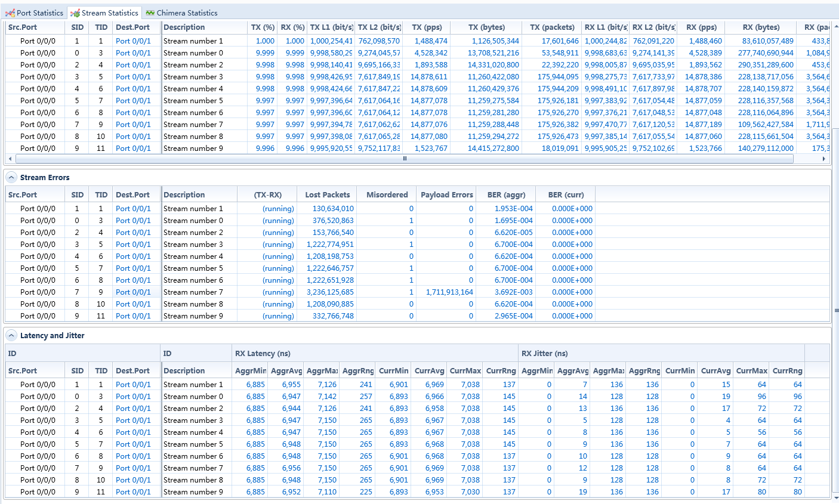Select RX bytes value 83,610,057,489

pos(768,41)
